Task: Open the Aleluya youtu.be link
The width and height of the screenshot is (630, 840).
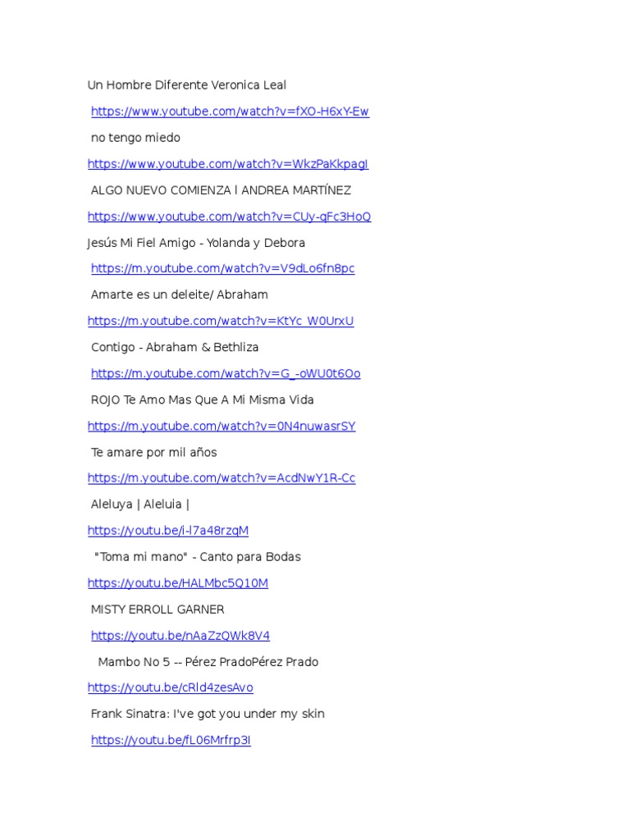Action: (x=168, y=531)
